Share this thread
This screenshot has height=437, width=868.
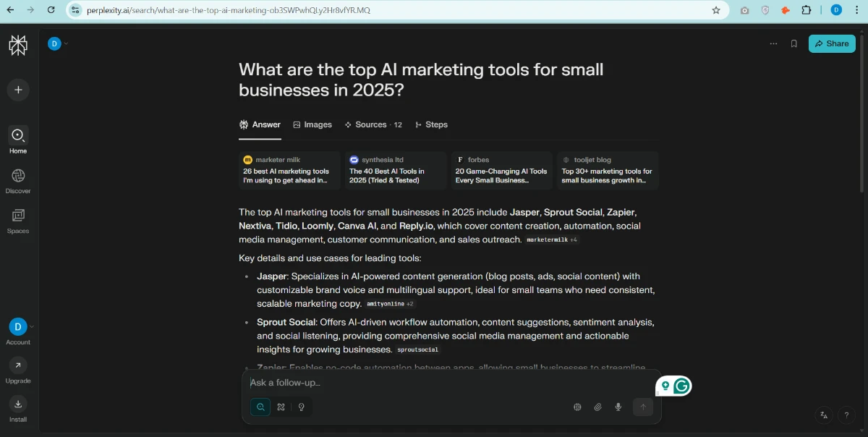pyautogui.click(x=832, y=43)
